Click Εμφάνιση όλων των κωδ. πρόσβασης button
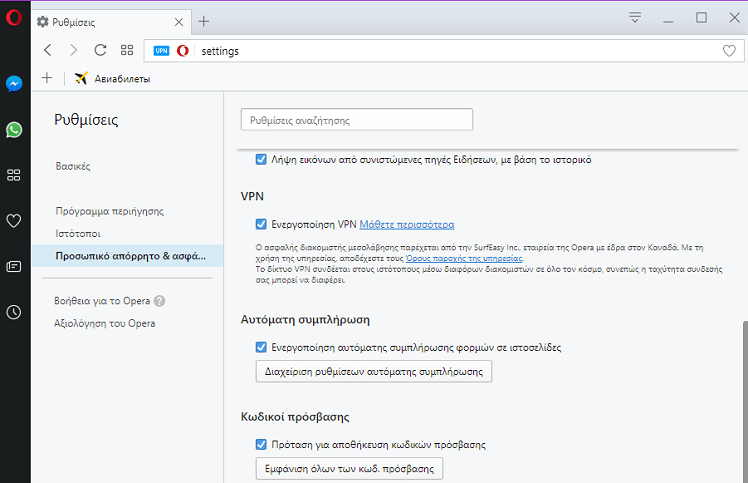This screenshot has height=483, width=748. [x=349, y=469]
